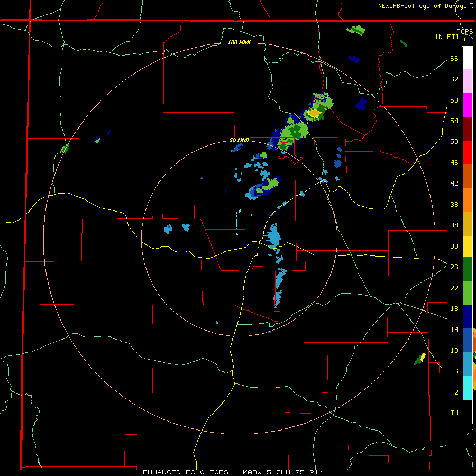Screen dimensions: 476x476
Task: Click the legend value 42
Action: click(454, 184)
